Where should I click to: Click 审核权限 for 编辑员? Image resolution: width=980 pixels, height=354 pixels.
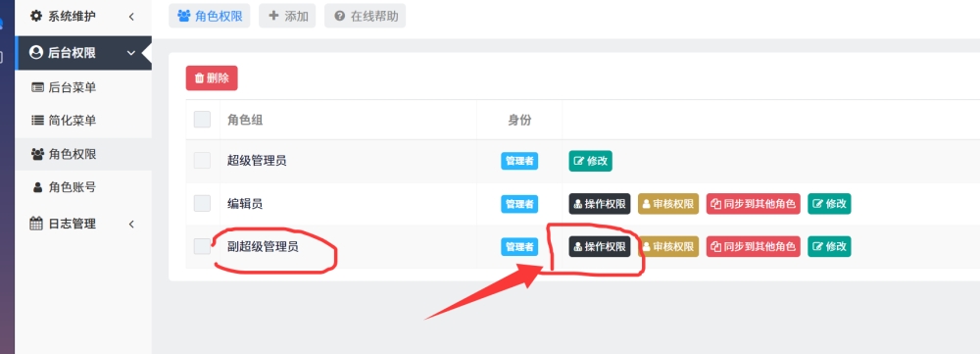pos(668,204)
